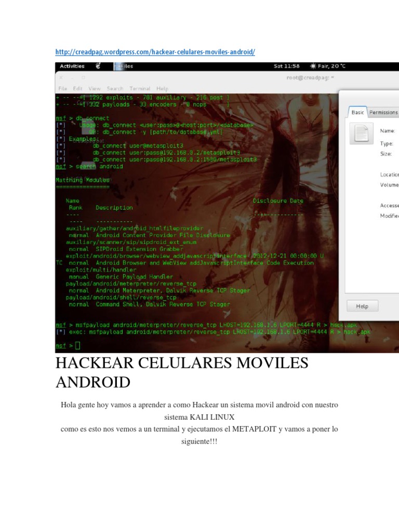This screenshot has width=399, height=532.
Task: Open the Files app menu in top bar
Action: pos(125,66)
